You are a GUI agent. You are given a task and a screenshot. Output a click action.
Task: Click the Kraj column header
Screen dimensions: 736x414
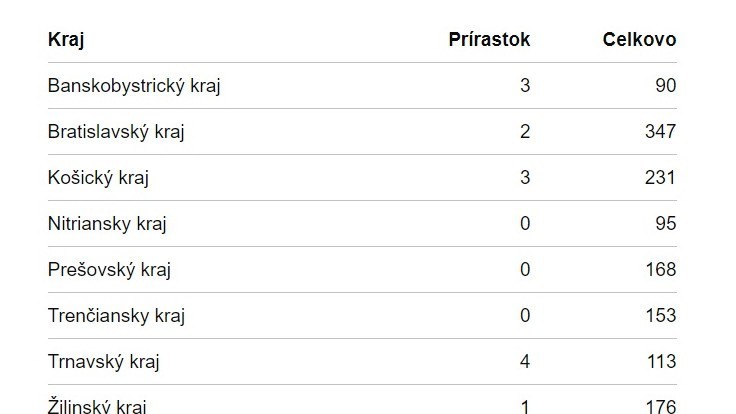pos(65,40)
